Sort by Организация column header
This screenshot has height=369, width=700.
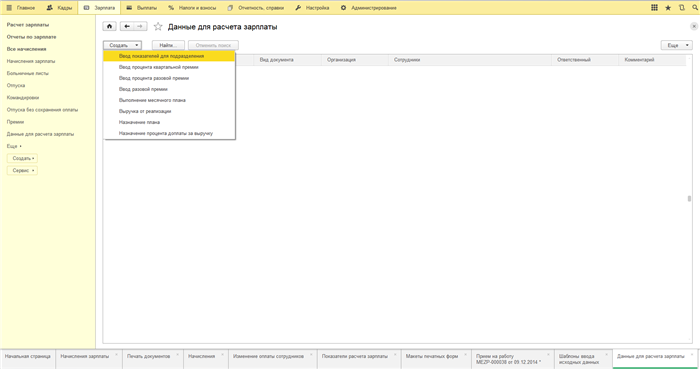(355, 60)
